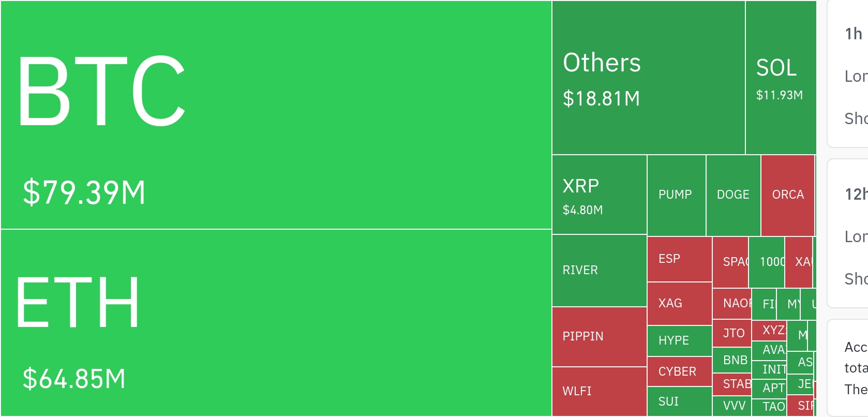The image size is (868, 417).
Task: Click the BTC liquidation tile
Action: [276, 115]
